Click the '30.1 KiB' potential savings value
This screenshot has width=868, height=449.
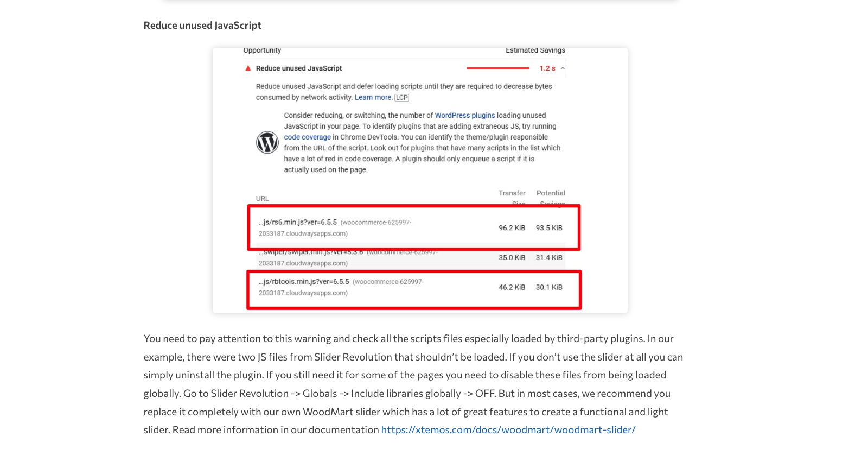coord(549,287)
